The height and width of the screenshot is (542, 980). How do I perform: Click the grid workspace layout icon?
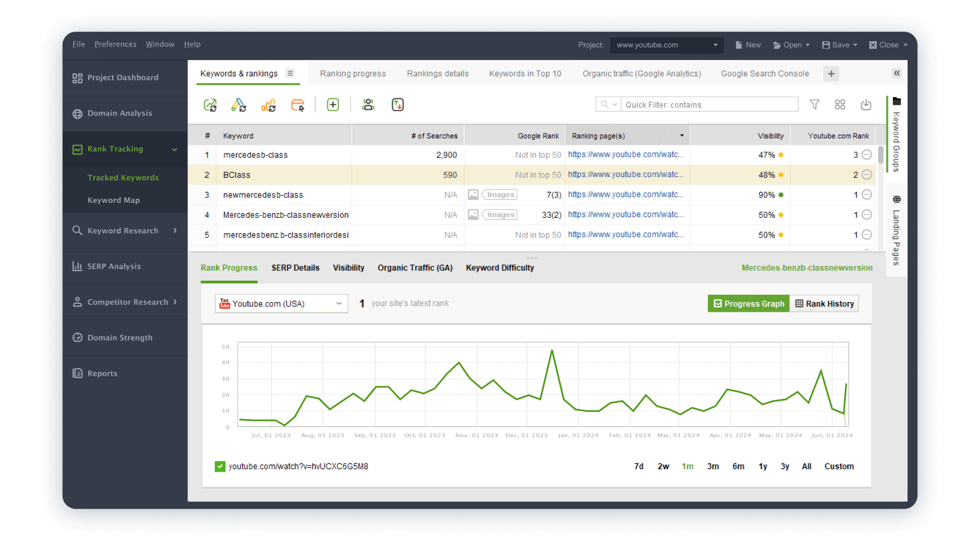coord(840,105)
